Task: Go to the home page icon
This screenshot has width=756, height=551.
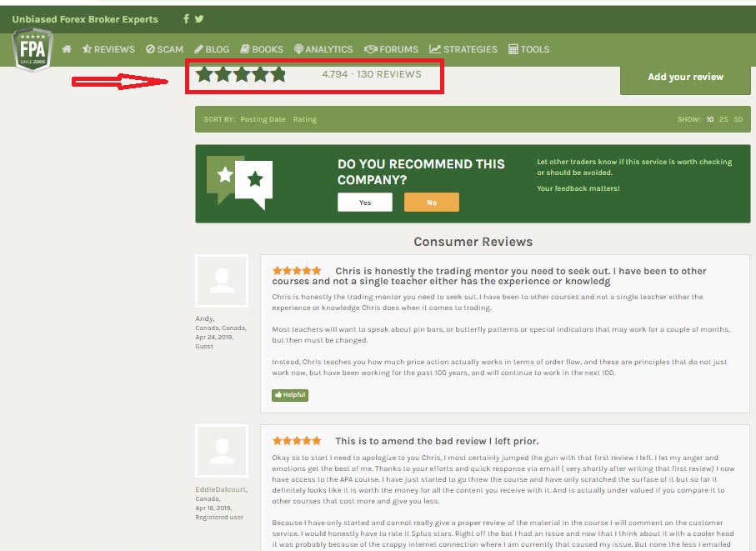Action: (x=67, y=48)
